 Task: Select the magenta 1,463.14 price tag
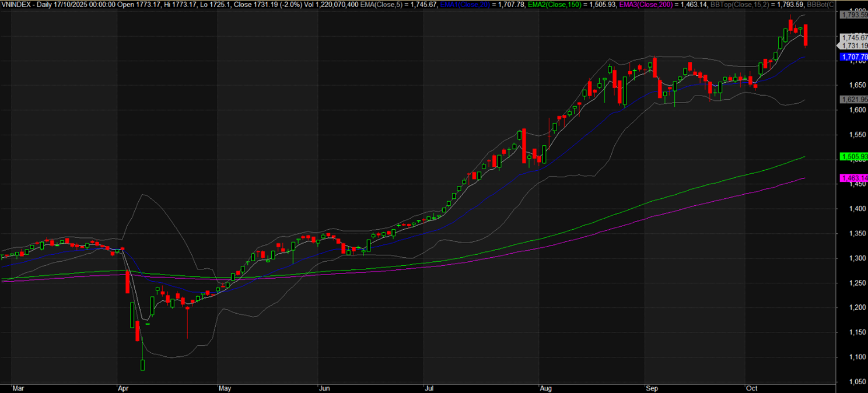[x=852, y=178]
